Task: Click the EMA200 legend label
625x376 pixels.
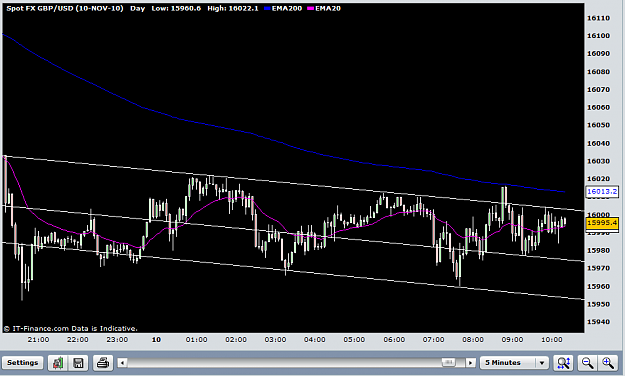Action: click(x=287, y=8)
